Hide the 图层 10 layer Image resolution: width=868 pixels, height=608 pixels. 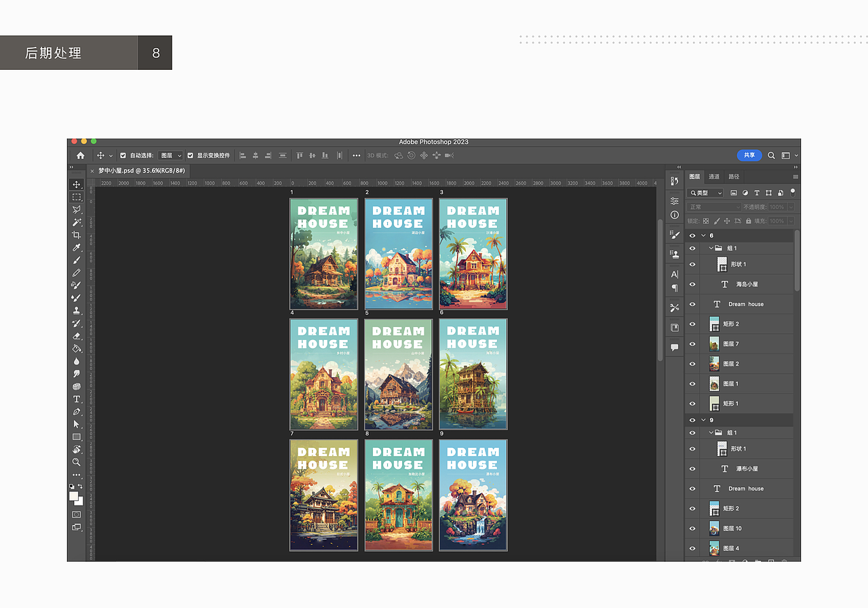tap(692, 529)
